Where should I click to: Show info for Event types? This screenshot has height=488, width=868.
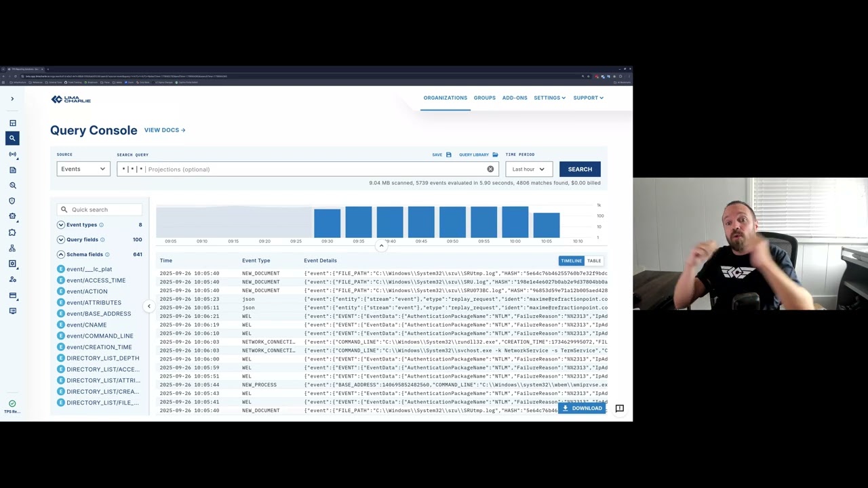point(102,225)
